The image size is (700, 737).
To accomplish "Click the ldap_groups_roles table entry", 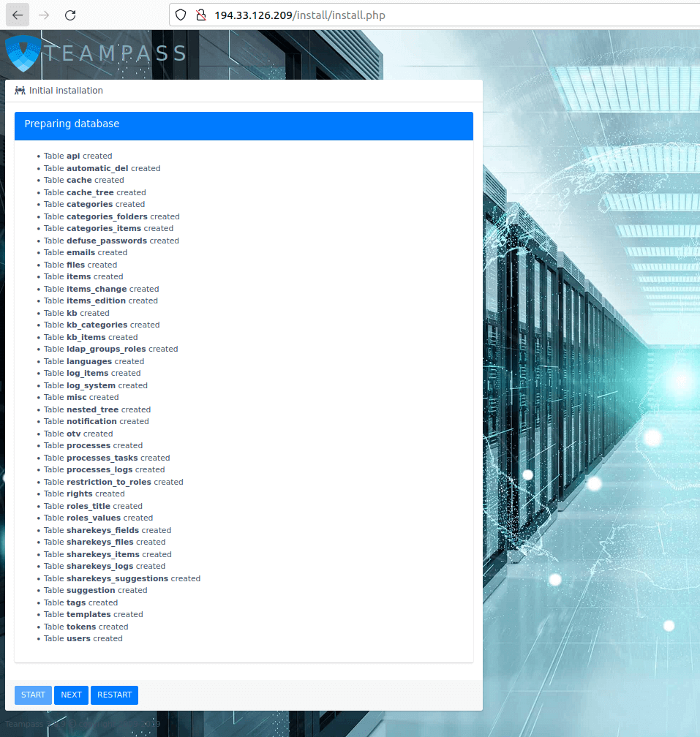I will (x=110, y=349).
